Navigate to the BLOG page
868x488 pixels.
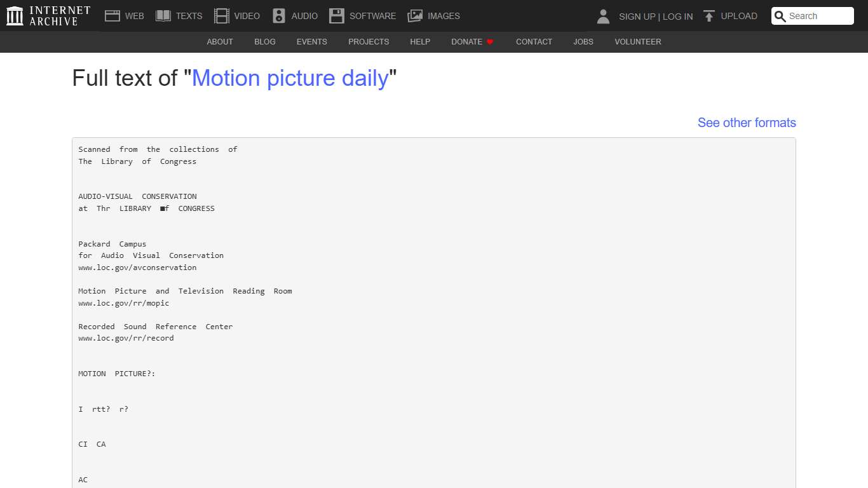pyautogui.click(x=264, y=41)
